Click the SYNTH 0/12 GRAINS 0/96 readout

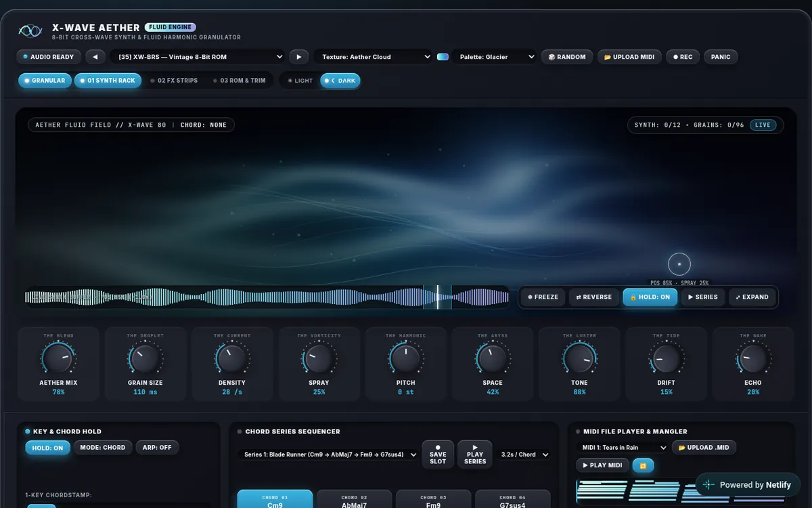689,125
